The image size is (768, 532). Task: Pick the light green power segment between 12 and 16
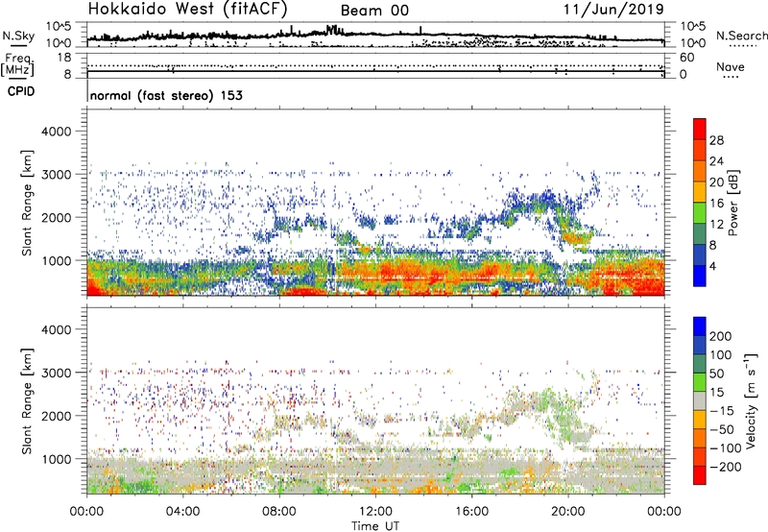tap(700, 212)
